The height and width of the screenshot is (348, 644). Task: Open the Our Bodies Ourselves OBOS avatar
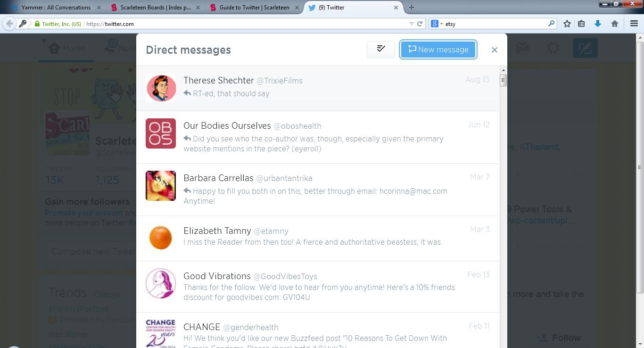pos(161,133)
